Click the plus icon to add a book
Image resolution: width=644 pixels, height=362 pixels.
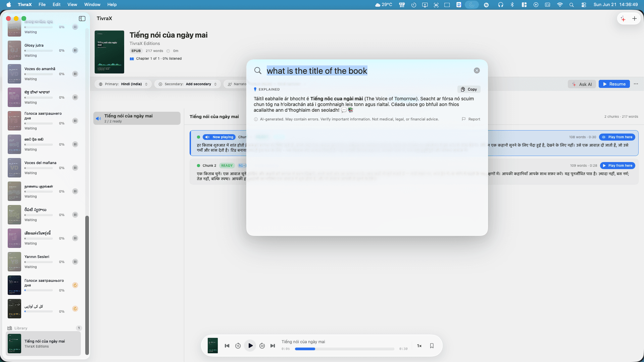[x=634, y=18]
